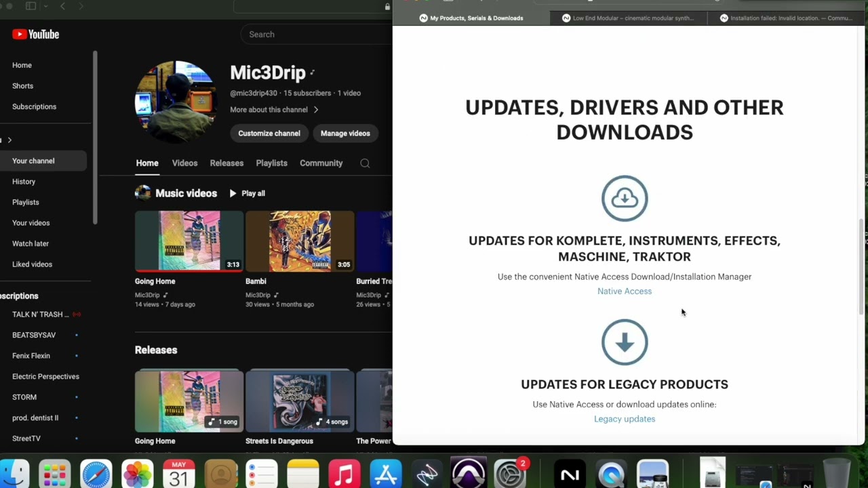Click the channel search magnifier icon
The width and height of the screenshot is (868, 488).
point(365,163)
